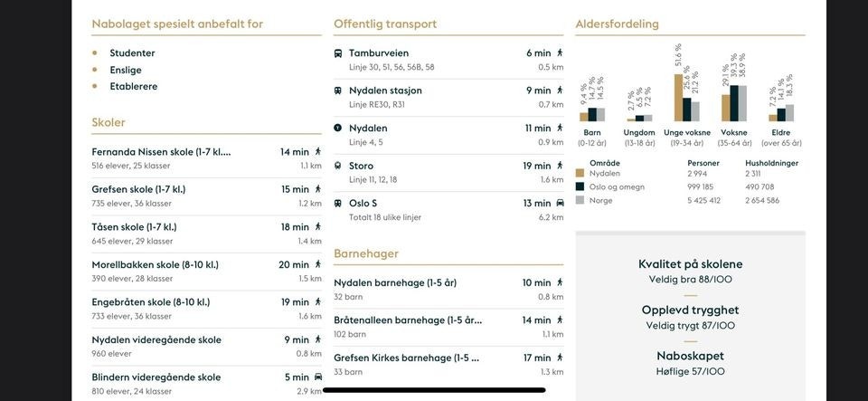This screenshot has height=401, width=868.
Task: Click the walking icon on Tamburveien row
Action: [560, 53]
